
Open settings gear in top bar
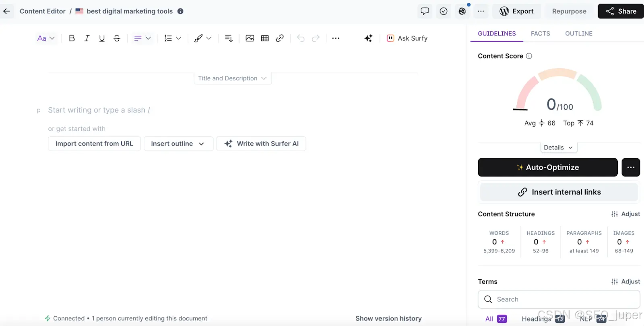(x=462, y=11)
